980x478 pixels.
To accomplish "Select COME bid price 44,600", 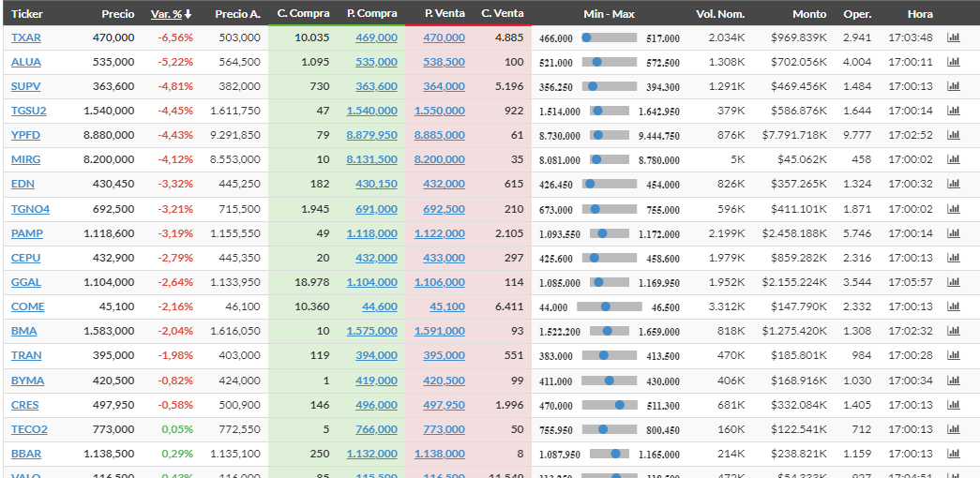I will (x=380, y=306).
